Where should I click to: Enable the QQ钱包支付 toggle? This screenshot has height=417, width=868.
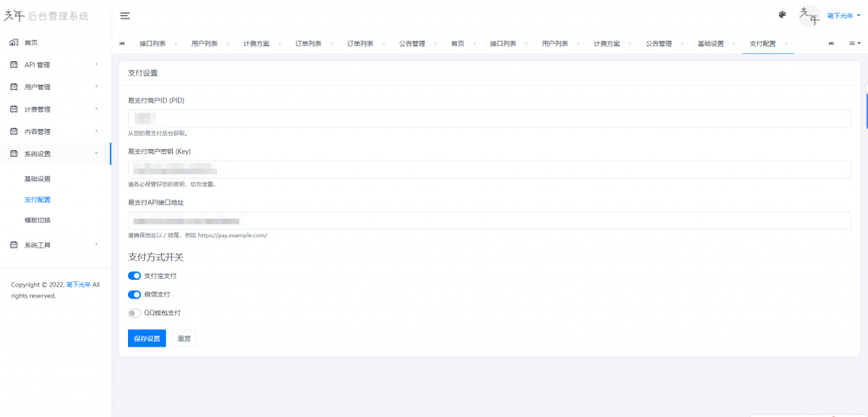pos(134,313)
